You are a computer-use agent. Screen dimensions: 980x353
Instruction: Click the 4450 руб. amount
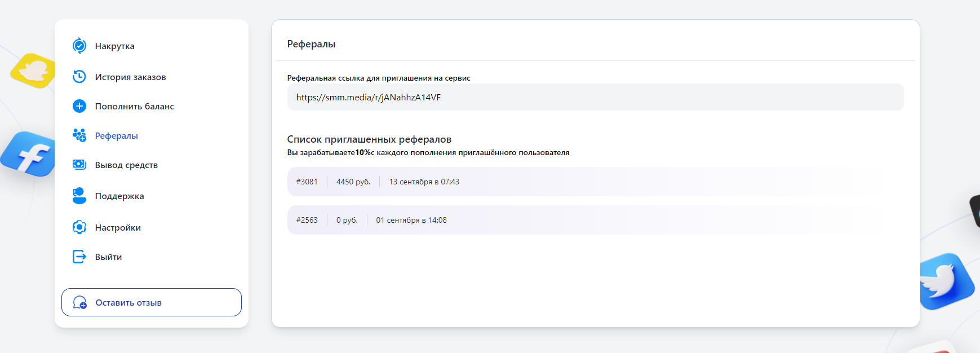tap(353, 182)
